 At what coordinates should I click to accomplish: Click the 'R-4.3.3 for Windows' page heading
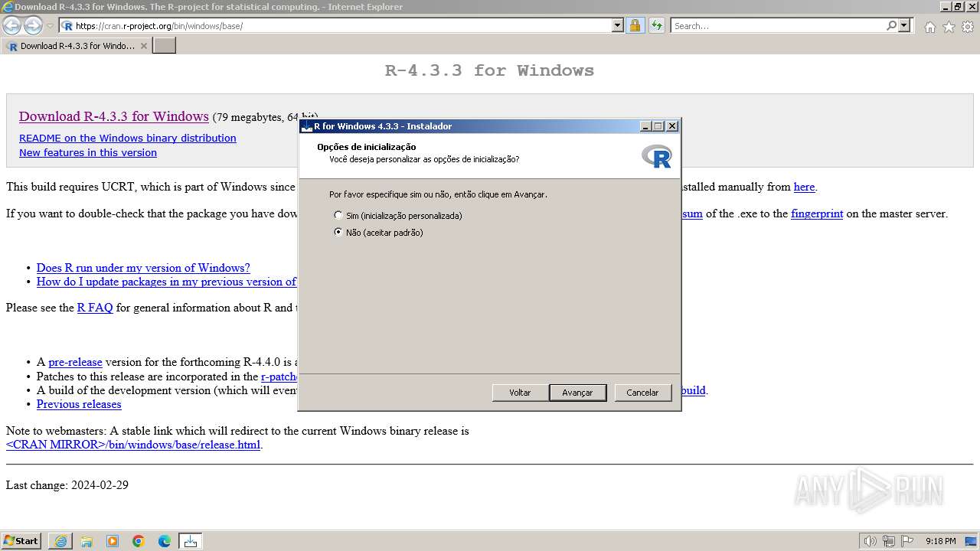489,70
